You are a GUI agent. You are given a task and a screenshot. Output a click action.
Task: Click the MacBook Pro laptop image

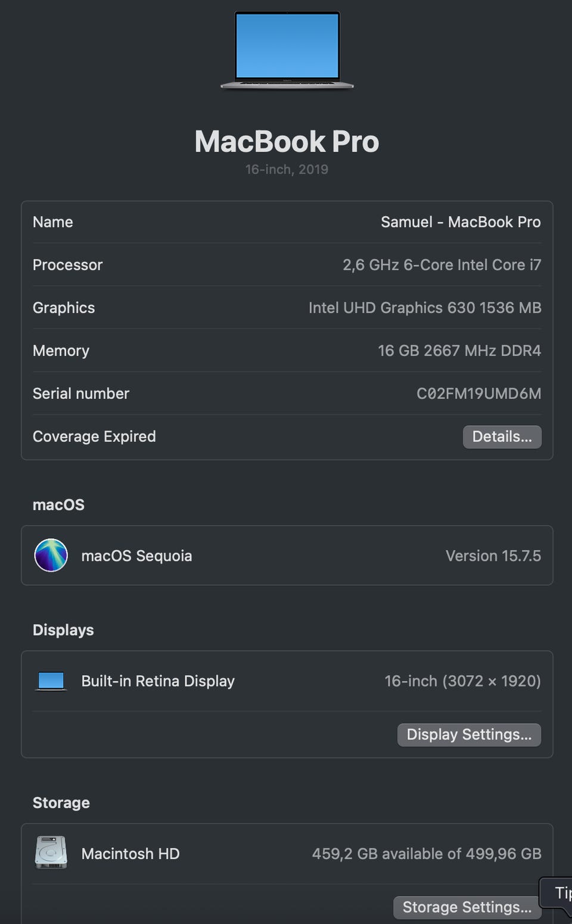(287, 50)
